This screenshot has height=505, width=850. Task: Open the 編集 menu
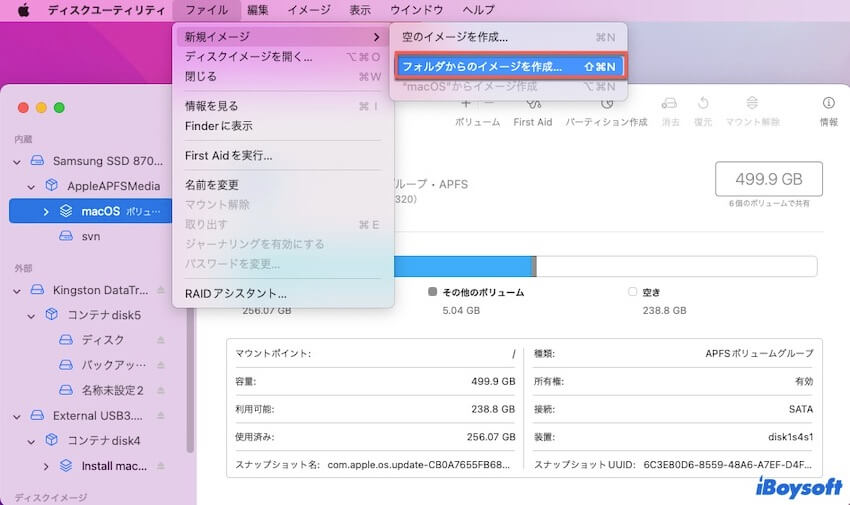pyautogui.click(x=257, y=10)
